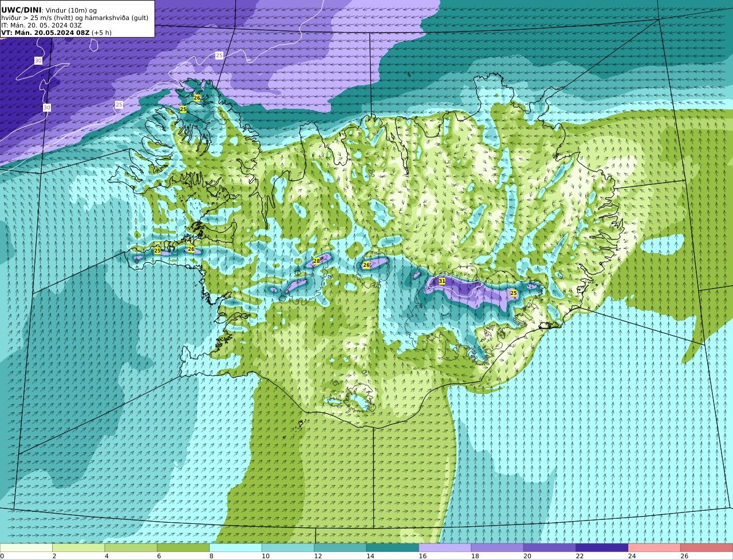The image size is (733, 560).
Task: Click the "IT: Mán. 20. 05. 2024 03Z" line
Action: (x=41, y=25)
